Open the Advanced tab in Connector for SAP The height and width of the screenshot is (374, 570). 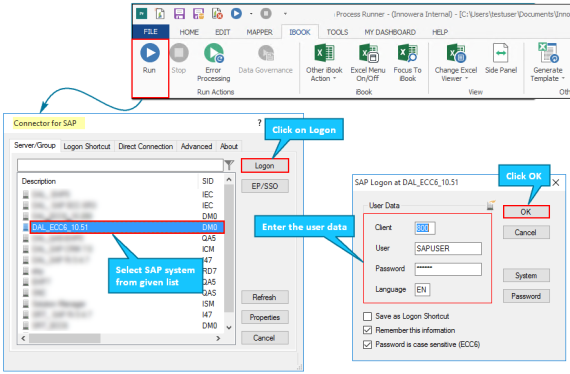[196, 146]
